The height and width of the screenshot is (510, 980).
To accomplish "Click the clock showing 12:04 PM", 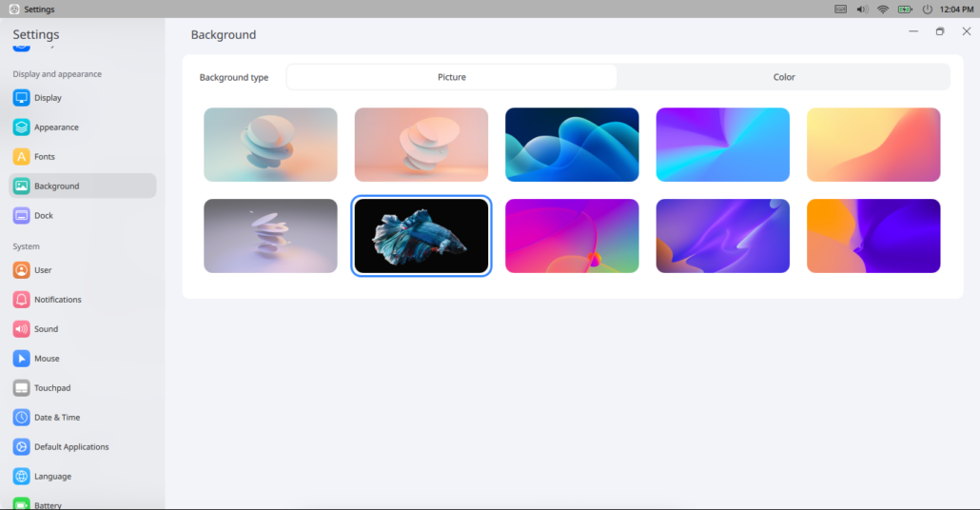I will [x=956, y=9].
